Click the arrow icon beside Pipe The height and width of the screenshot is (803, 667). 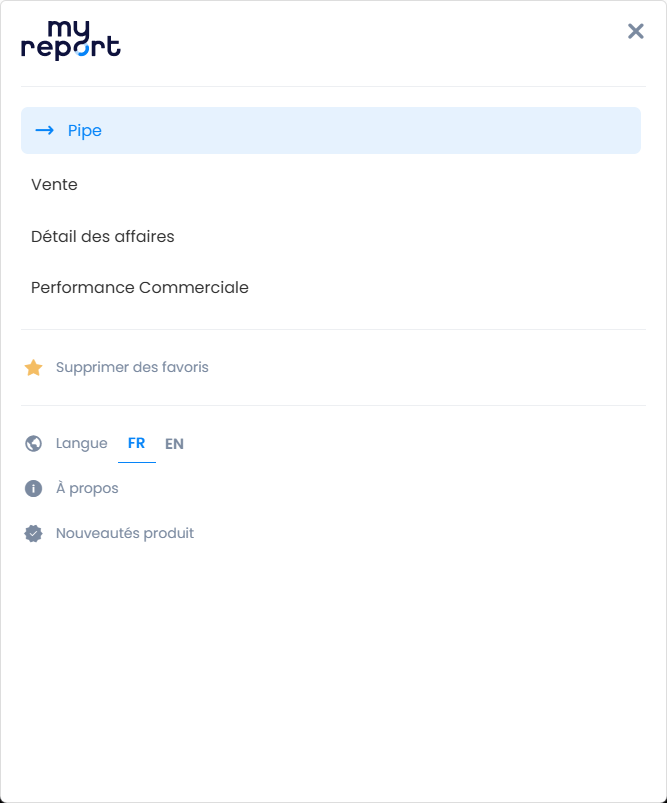click(x=44, y=130)
